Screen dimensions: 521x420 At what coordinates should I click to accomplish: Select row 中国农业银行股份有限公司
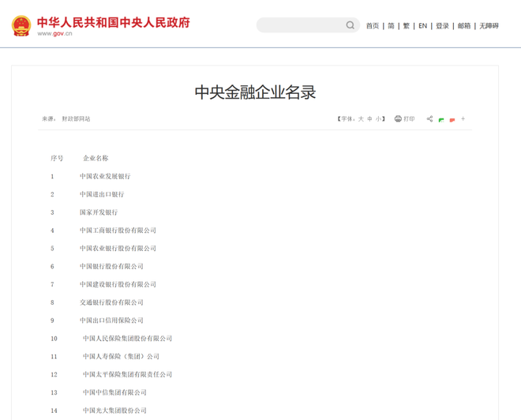pyautogui.click(x=118, y=248)
